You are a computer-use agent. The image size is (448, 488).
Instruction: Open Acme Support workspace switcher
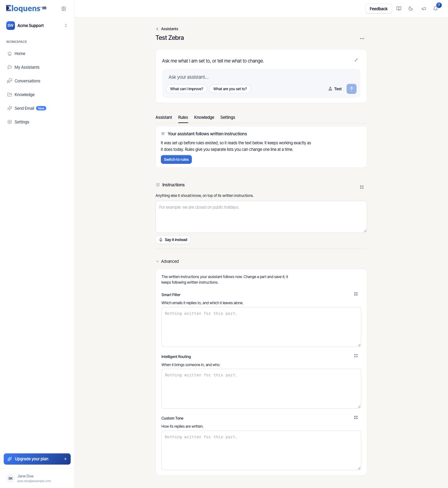pos(37,26)
